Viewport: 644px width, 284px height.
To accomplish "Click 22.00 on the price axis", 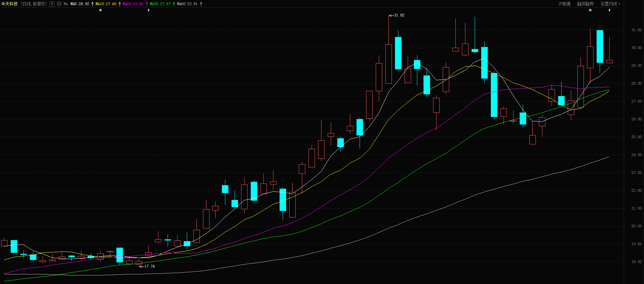I will (x=636, y=191).
